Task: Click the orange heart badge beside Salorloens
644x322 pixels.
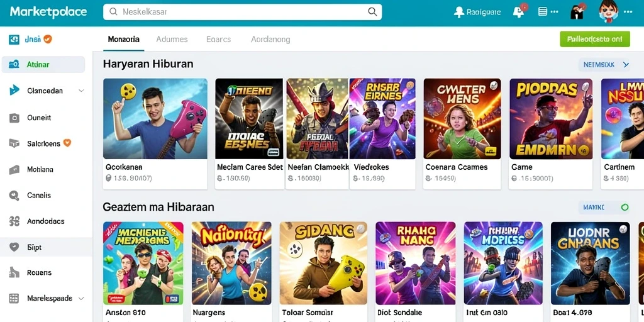Action: [67, 143]
